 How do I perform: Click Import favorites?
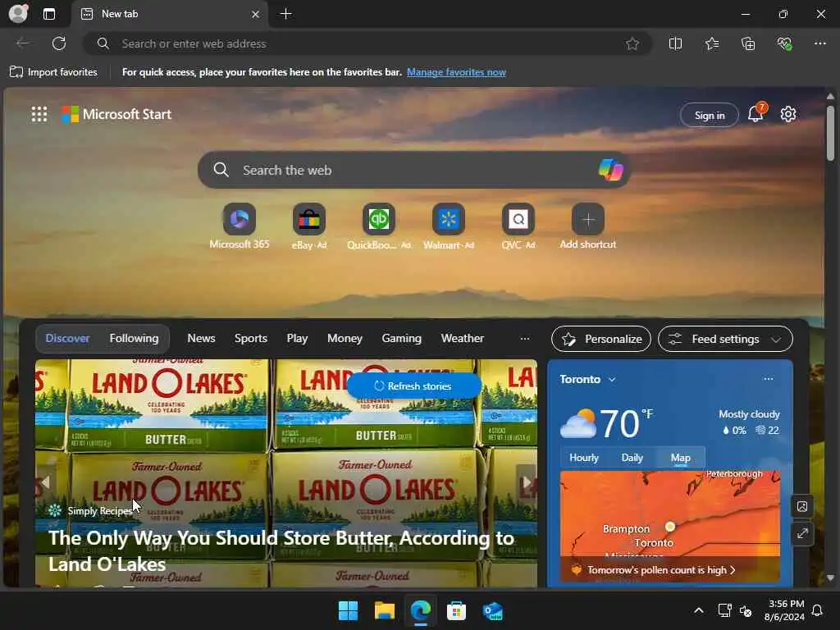point(53,72)
